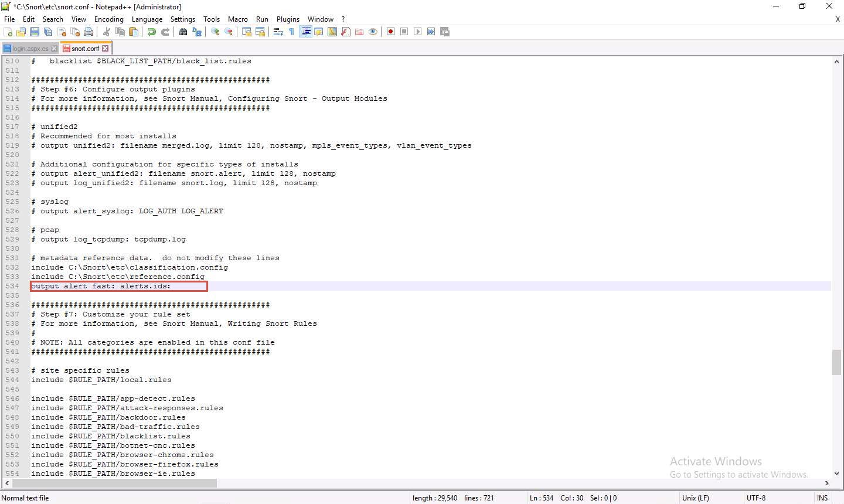Start macro recording with the red dot

(x=391, y=32)
